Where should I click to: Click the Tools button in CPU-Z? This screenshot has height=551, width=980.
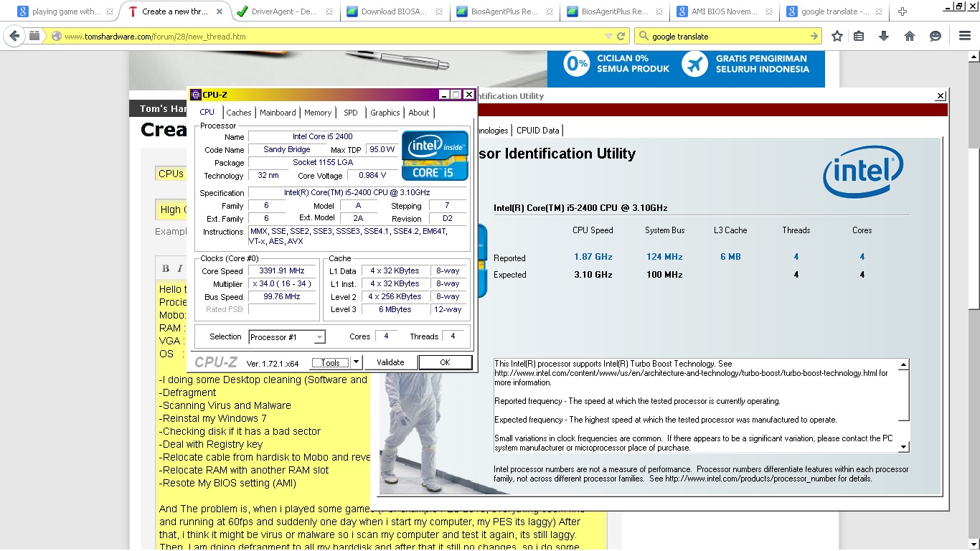pos(331,362)
